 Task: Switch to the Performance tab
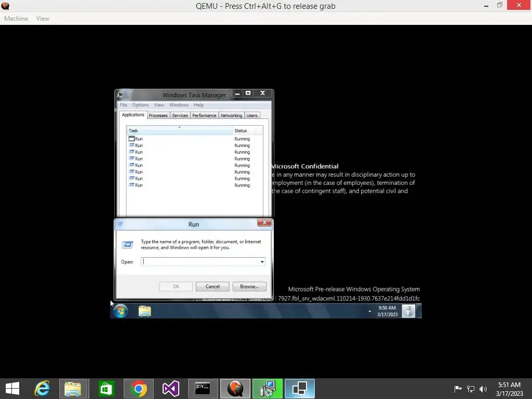pos(204,115)
